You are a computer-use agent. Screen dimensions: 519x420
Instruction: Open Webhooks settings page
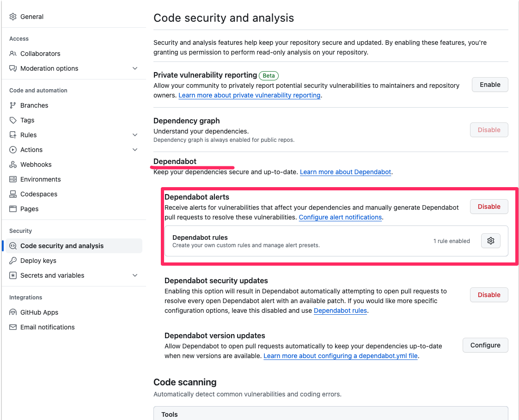coord(36,164)
